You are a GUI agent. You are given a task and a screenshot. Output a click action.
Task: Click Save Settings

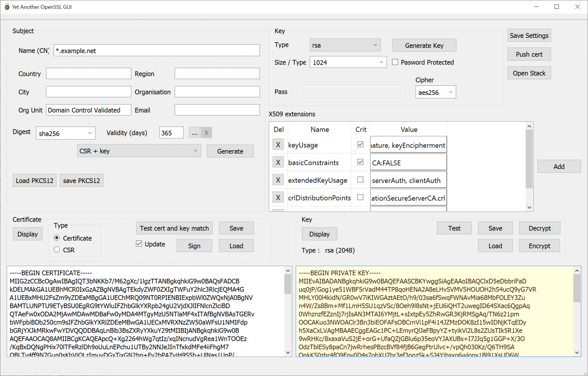point(529,35)
